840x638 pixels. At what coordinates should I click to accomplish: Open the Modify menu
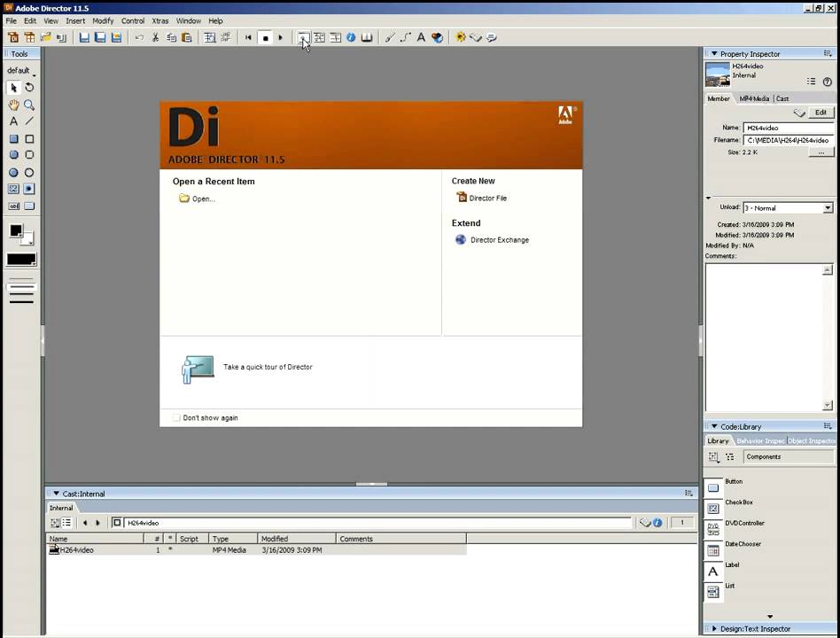click(x=103, y=21)
